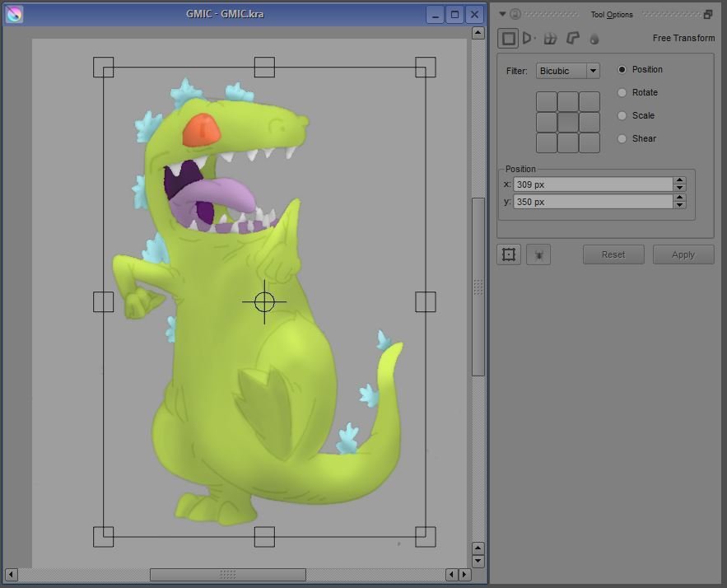Maximize the GMIC.kra window
The image size is (727, 588).
[x=454, y=15]
